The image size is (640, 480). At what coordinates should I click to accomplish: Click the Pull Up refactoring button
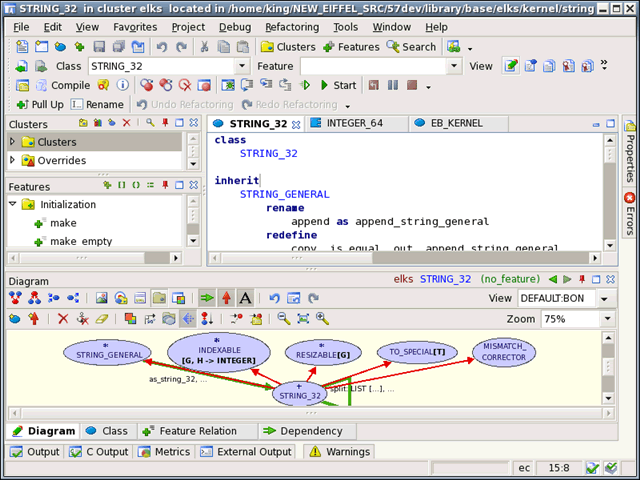coord(40,104)
